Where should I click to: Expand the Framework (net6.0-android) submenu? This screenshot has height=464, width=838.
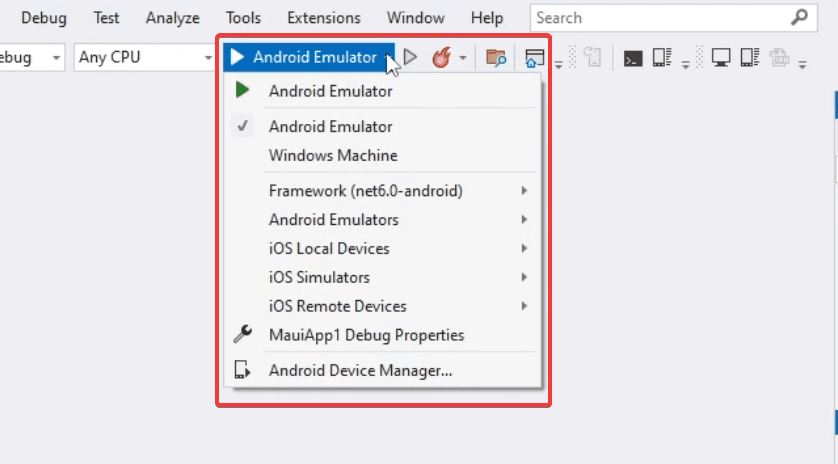(382, 191)
